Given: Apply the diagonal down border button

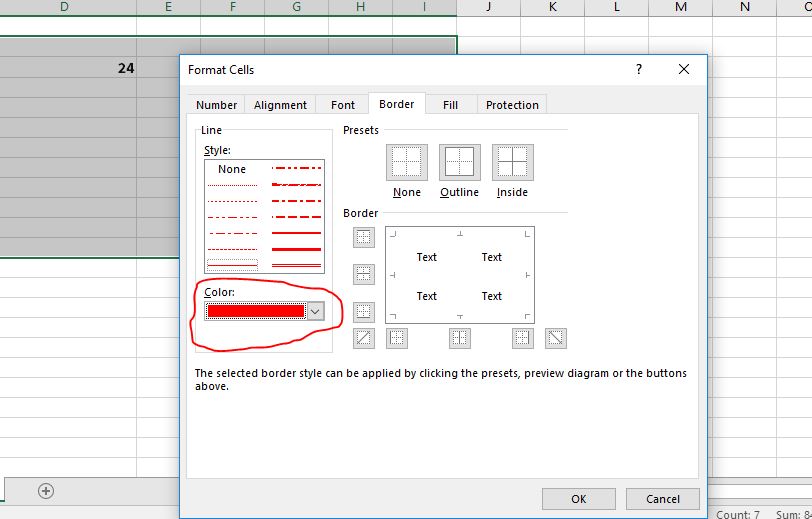Looking at the screenshot, I should pyautogui.click(x=556, y=338).
